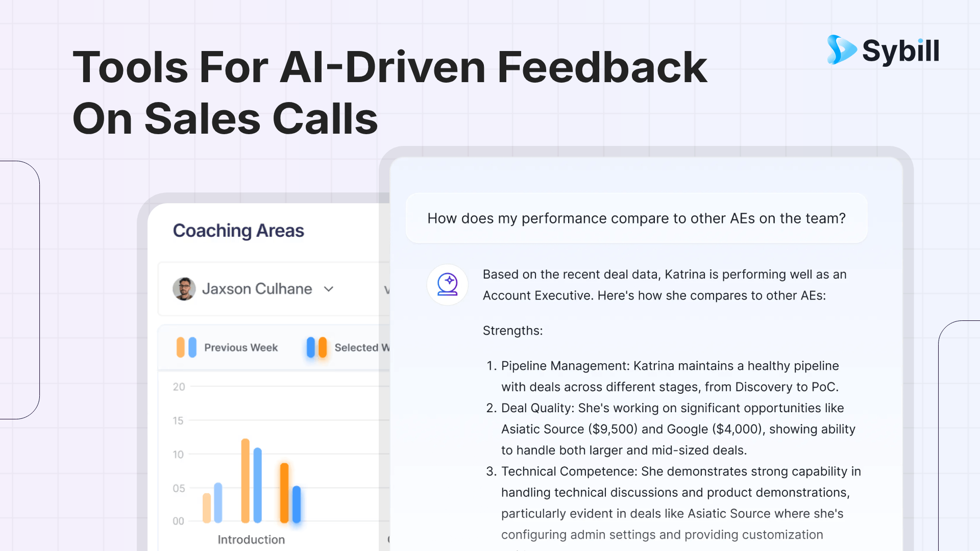Click the Jaxson Culhane name label
This screenshot has width=980, height=551.
257,289
